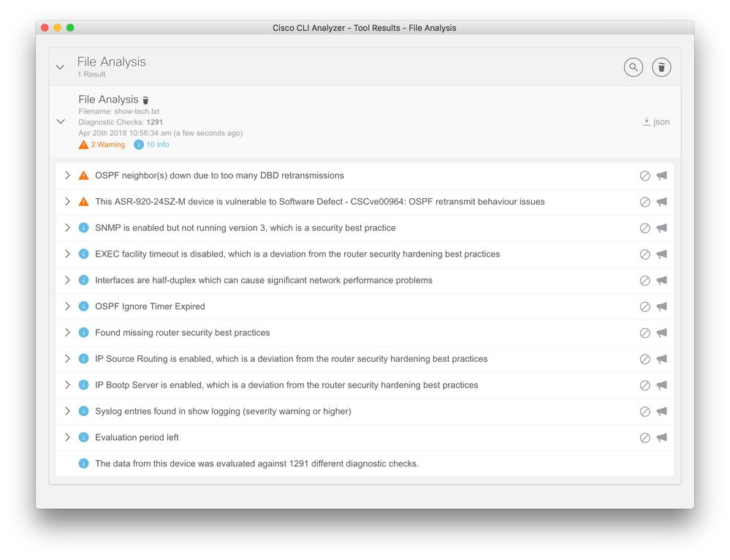The width and height of the screenshot is (730, 560).
Task: Delete result via trash icon beside File Analysis title
Action: click(x=145, y=100)
